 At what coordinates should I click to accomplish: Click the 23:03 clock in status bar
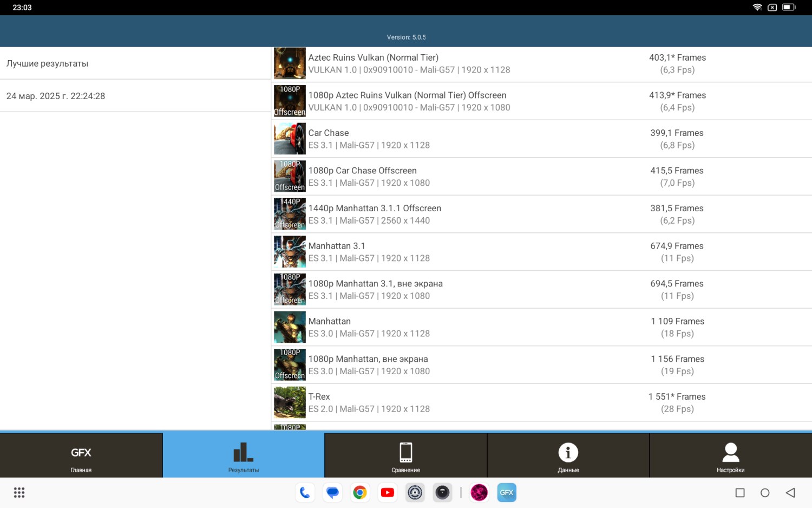click(x=22, y=8)
